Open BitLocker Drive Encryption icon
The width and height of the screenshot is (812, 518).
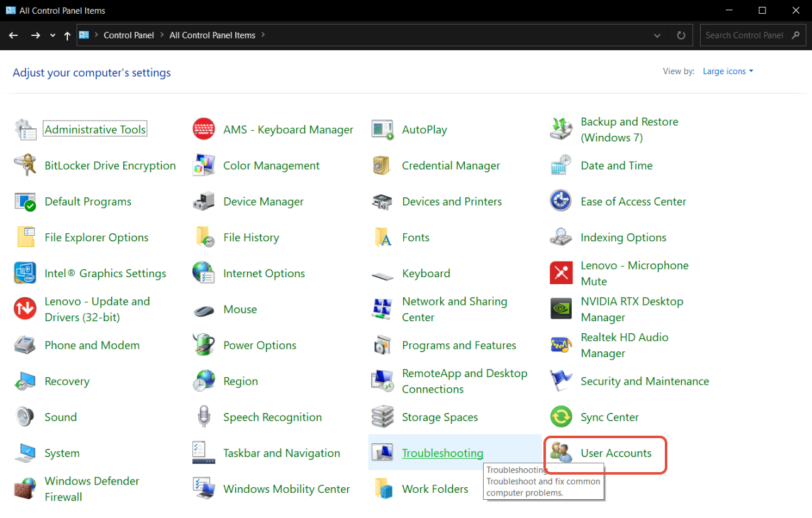(x=25, y=165)
